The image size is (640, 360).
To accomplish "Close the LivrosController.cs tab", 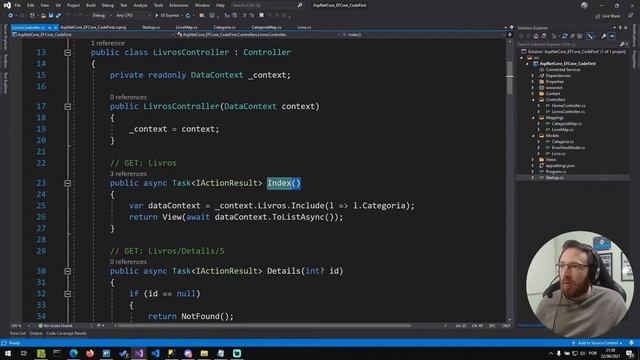I will point(56,27).
